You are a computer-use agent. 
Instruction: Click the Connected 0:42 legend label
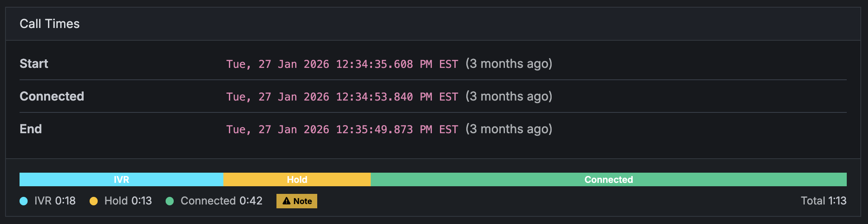[222, 201]
